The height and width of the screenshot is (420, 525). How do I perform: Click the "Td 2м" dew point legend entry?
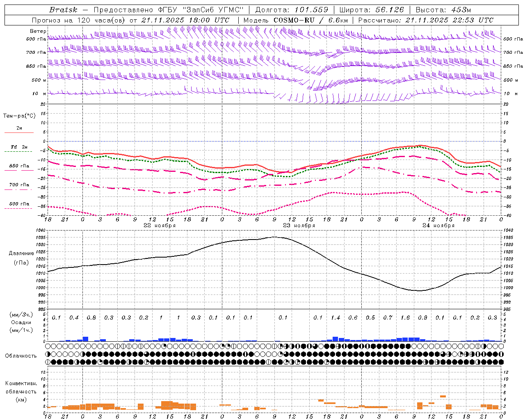(19, 147)
